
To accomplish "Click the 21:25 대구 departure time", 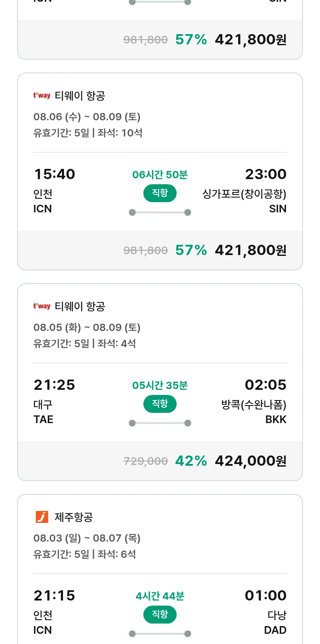I will tap(54, 385).
